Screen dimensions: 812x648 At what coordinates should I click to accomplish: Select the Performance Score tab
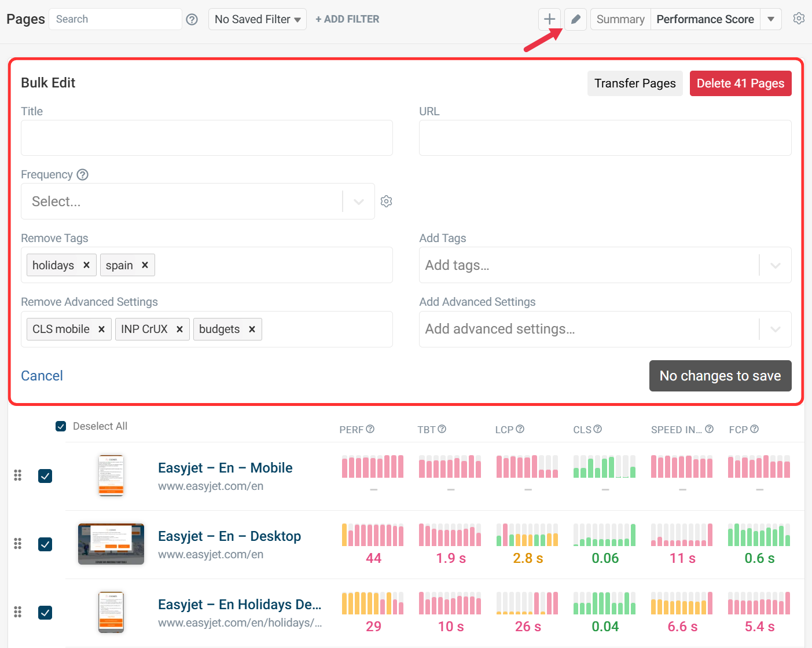(x=705, y=19)
